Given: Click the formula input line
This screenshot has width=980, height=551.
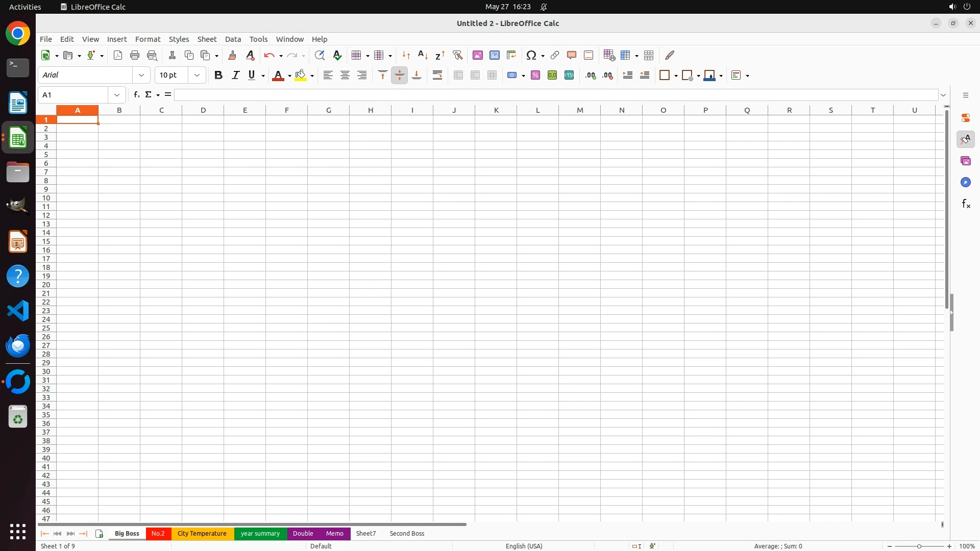Looking at the screenshot, I should tap(555, 95).
